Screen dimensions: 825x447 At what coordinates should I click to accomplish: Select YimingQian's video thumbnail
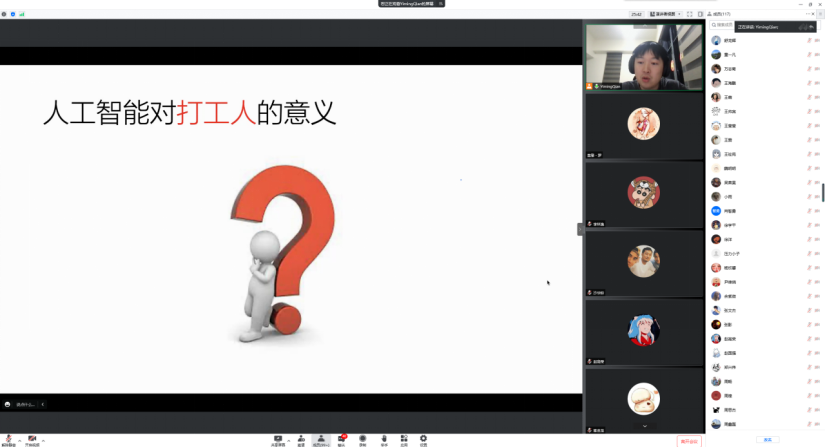tap(643, 58)
